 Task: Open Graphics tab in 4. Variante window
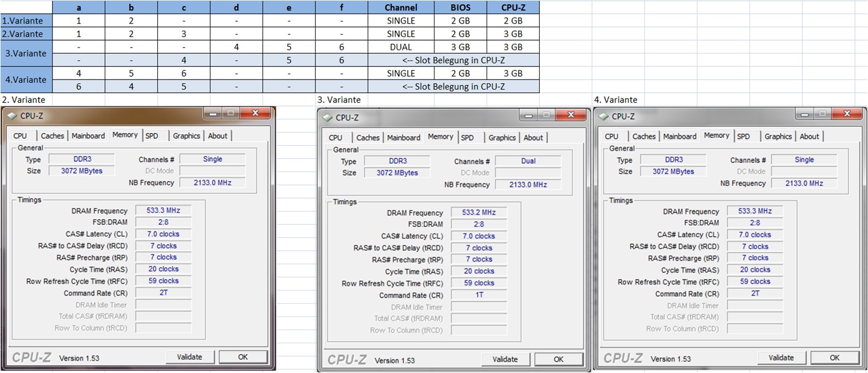(778, 136)
